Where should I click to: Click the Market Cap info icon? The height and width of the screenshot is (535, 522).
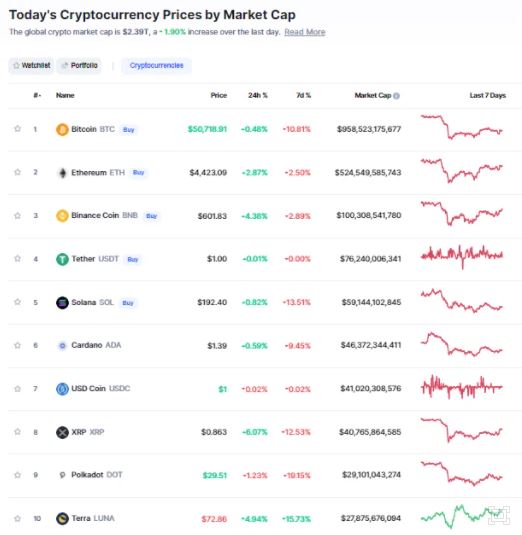point(396,96)
